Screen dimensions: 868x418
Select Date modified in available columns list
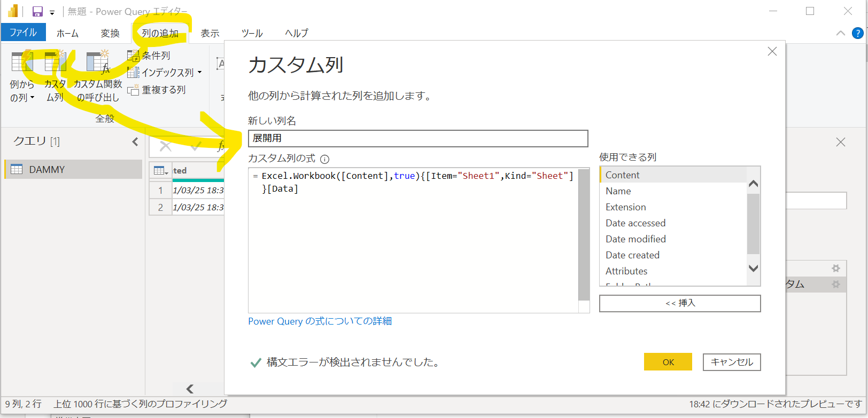coord(672,239)
